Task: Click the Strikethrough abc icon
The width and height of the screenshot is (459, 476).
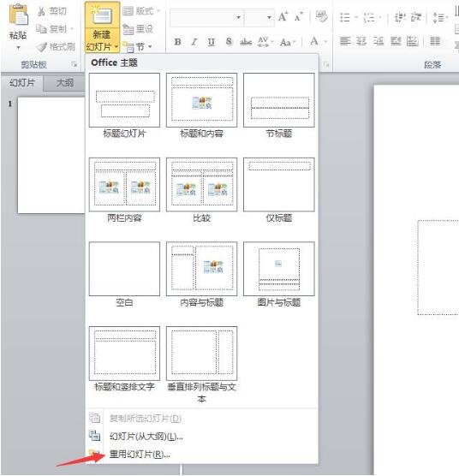Action: pyautogui.click(x=246, y=42)
